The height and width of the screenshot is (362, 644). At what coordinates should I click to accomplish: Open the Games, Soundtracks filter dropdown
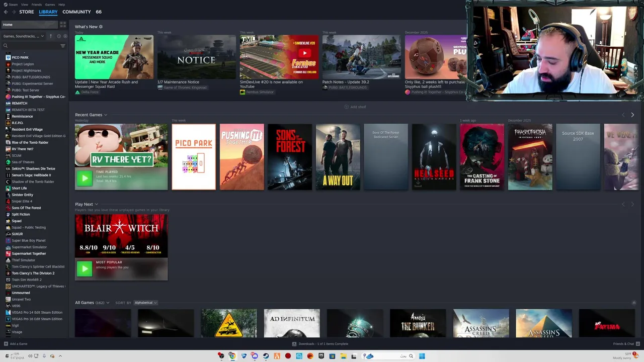click(23, 36)
